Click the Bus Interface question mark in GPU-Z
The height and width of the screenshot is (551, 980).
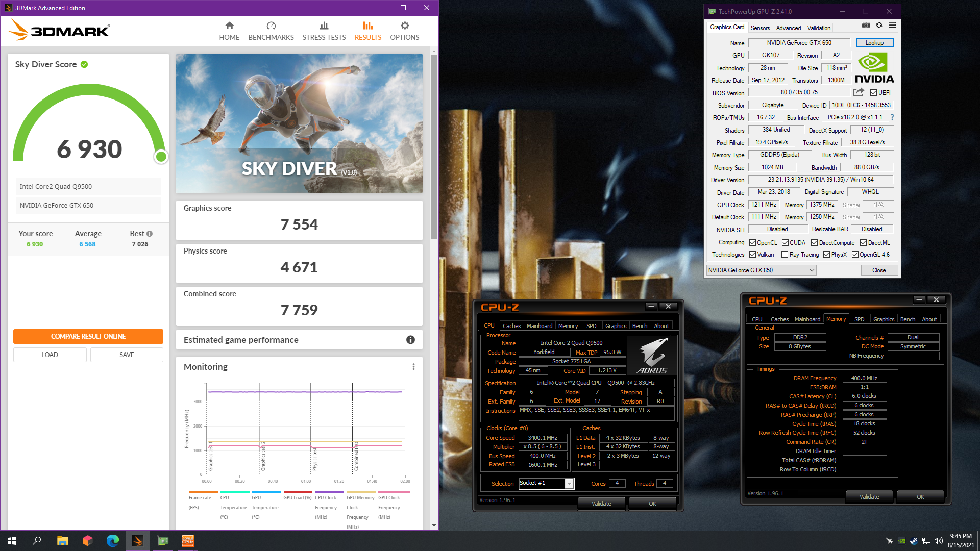click(x=892, y=117)
